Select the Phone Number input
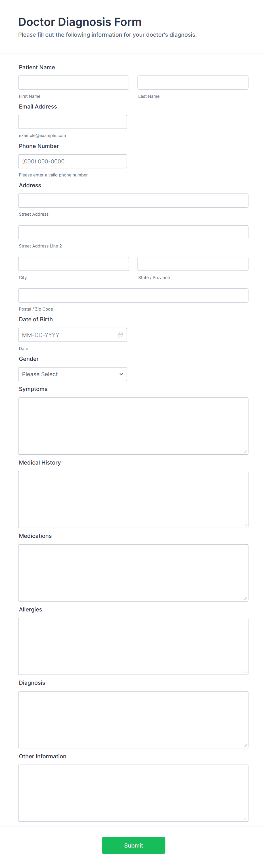This screenshot has height=868, width=264. tap(72, 161)
